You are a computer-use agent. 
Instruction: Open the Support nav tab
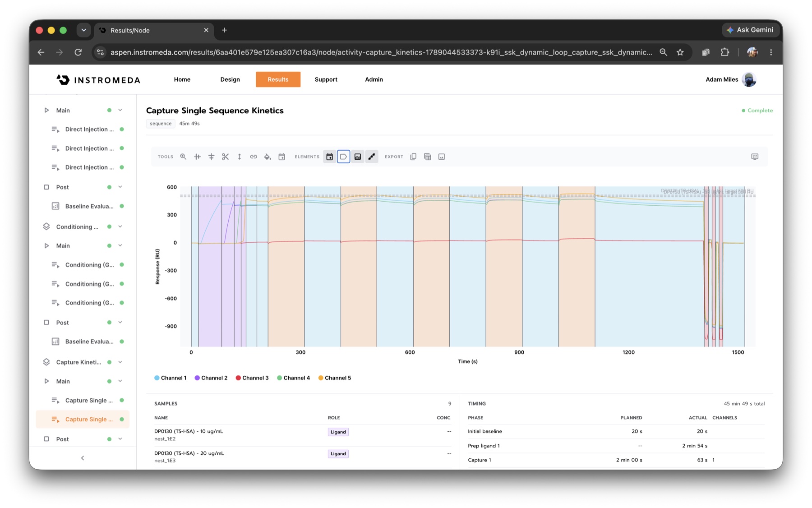point(326,79)
